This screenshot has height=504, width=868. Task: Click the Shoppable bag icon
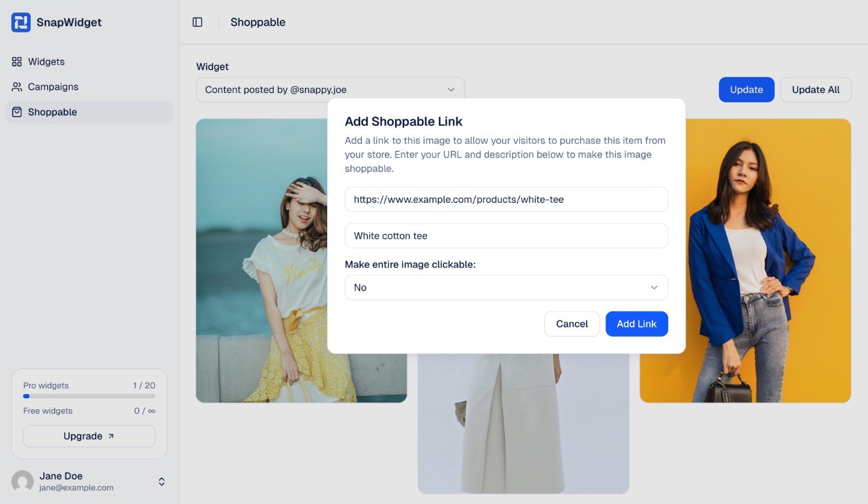[17, 112]
